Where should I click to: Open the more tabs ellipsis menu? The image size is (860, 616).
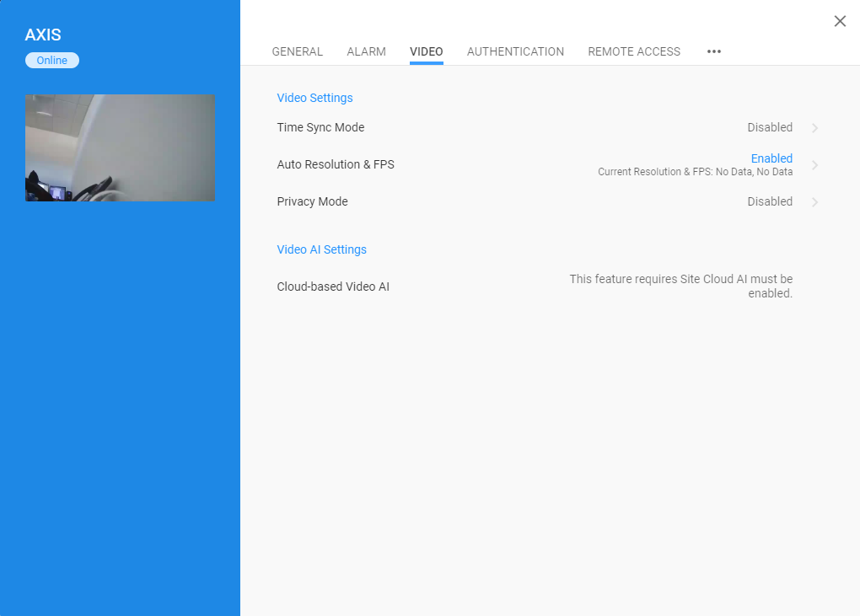(x=713, y=51)
